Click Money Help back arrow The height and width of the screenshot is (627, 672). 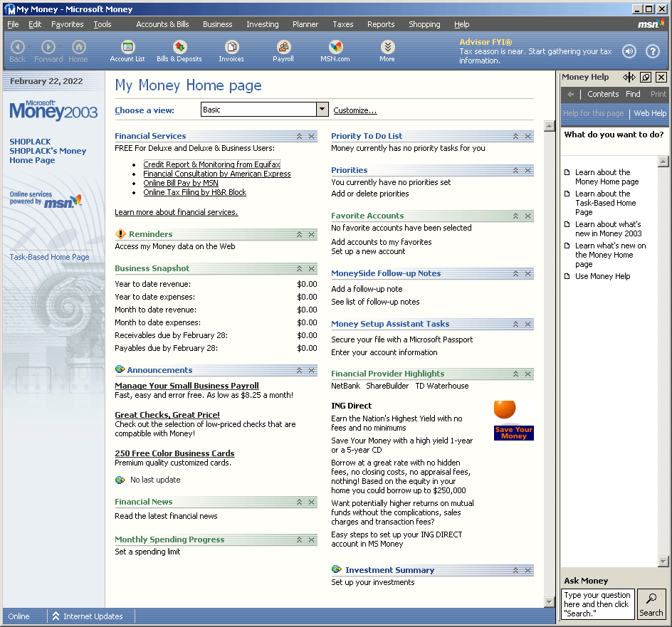tap(570, 94)
